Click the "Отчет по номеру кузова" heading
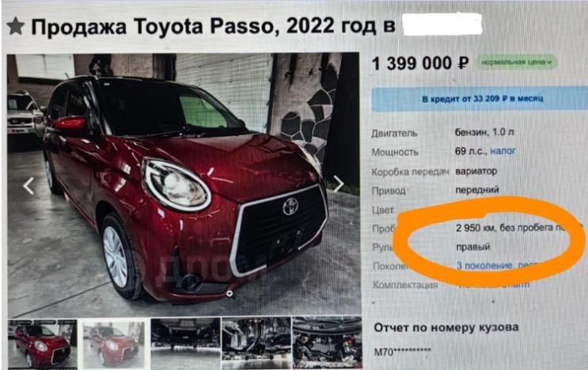588x370 pixels. [446, 327]
